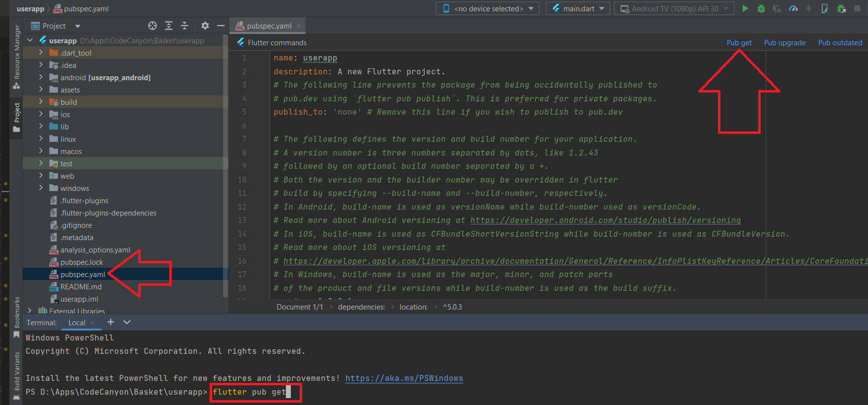The height and width of the screenshot is (405, 868).
Task: Select .flutter-plugins file
Action: pos(84,200)
